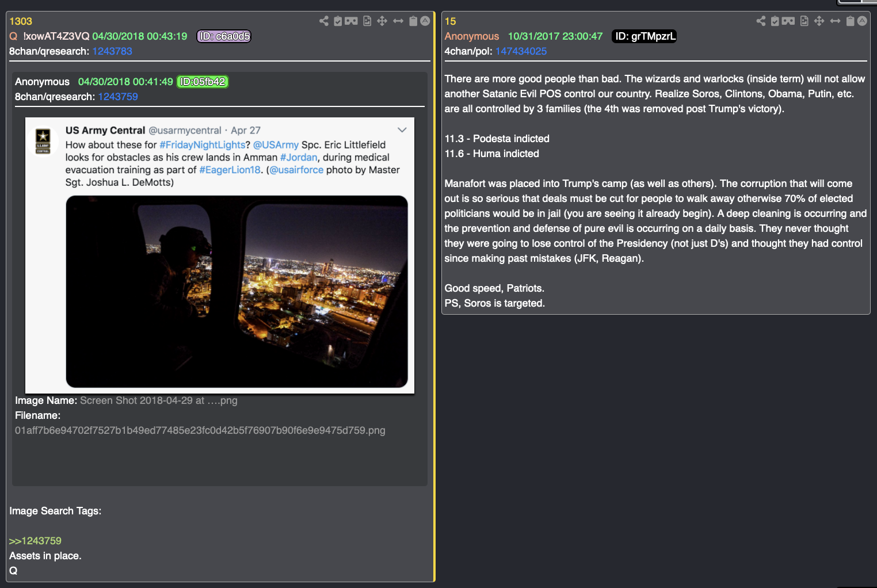Click the four-way move arrows on post 1303
This screenshot has width=877, height=588.
382,21
